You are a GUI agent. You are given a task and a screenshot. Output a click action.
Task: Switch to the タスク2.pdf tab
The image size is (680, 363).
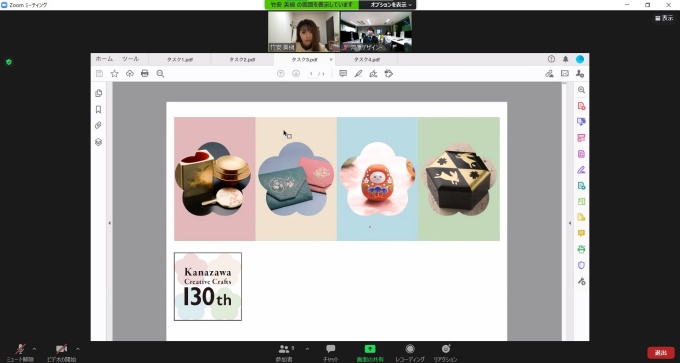click(x=242, y=60)
